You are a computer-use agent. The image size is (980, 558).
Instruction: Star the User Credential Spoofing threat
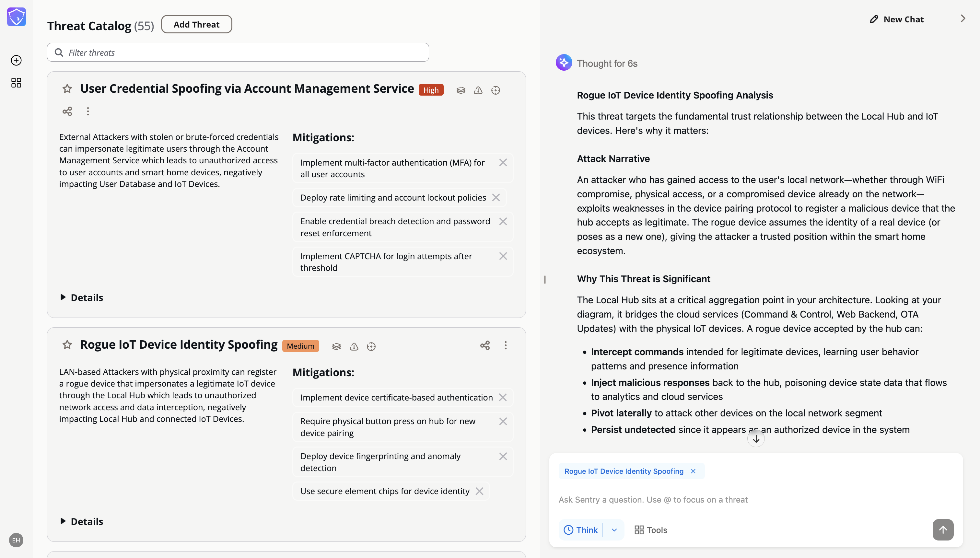pos(67,89)
